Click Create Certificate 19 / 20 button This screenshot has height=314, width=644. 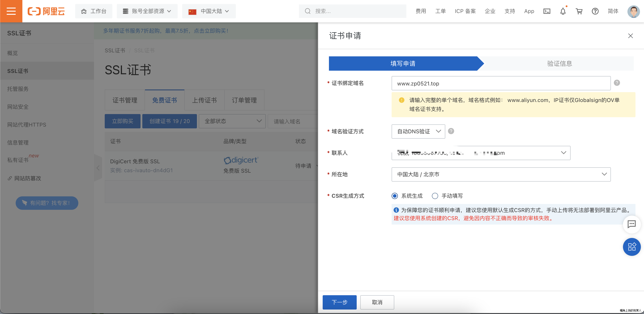[169, 121]
